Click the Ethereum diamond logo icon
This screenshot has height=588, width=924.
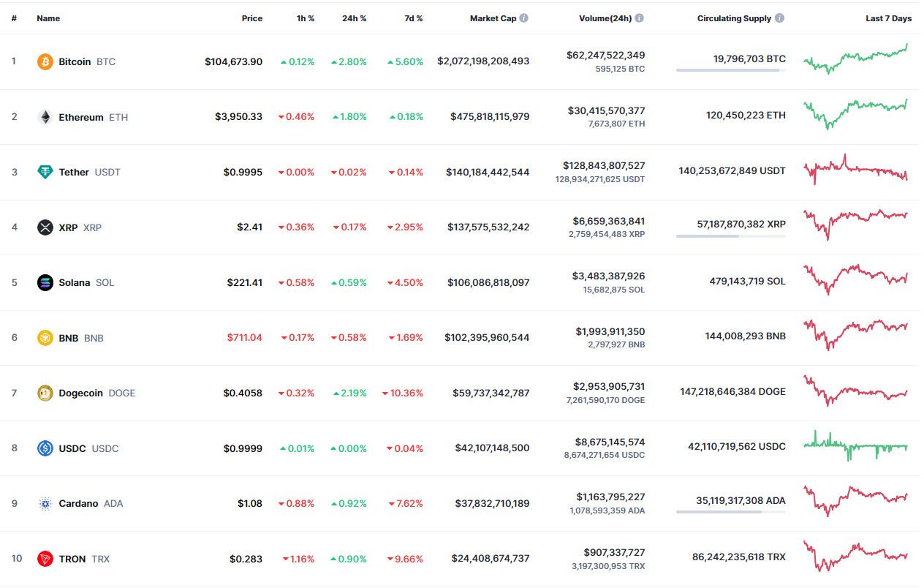45,117
